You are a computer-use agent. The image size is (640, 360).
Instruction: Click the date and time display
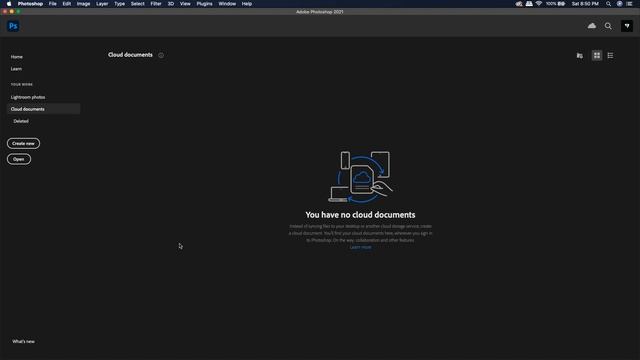pyautogui.click(x=585, y=4)
